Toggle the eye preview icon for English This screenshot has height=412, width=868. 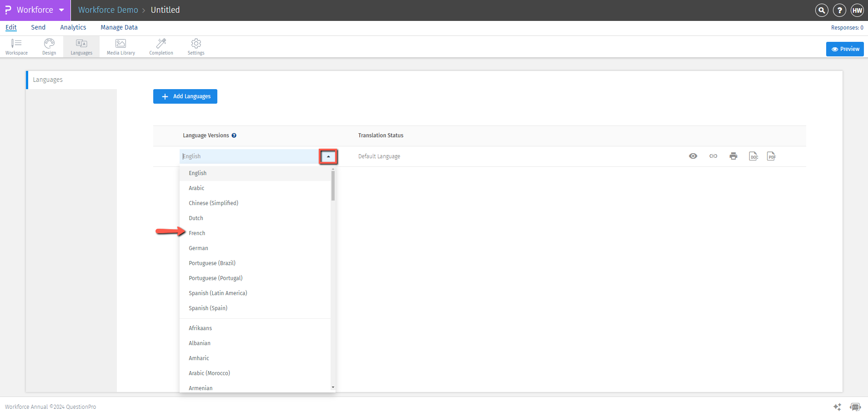click(693, 156)
